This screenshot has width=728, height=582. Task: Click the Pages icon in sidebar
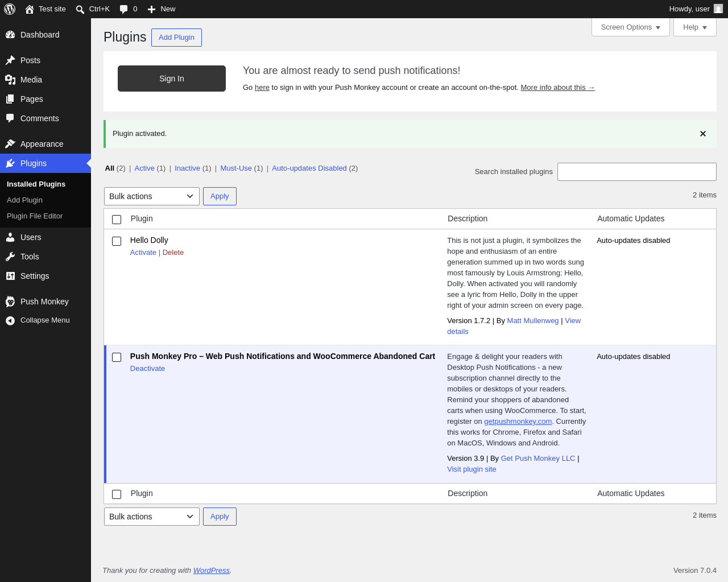pos(10,99)
